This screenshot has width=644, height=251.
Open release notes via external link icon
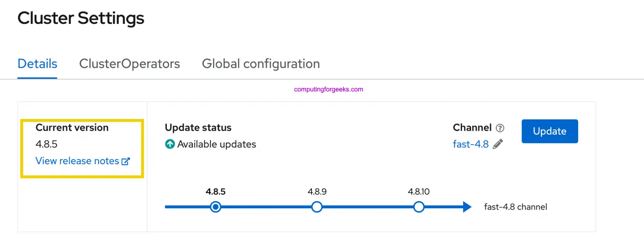(x=125, y=161)
